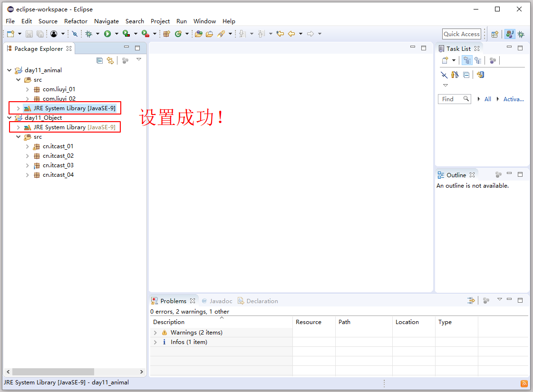The image size is (533, 392).
Task: Click the Resource column header
Action: pos(314,322)
